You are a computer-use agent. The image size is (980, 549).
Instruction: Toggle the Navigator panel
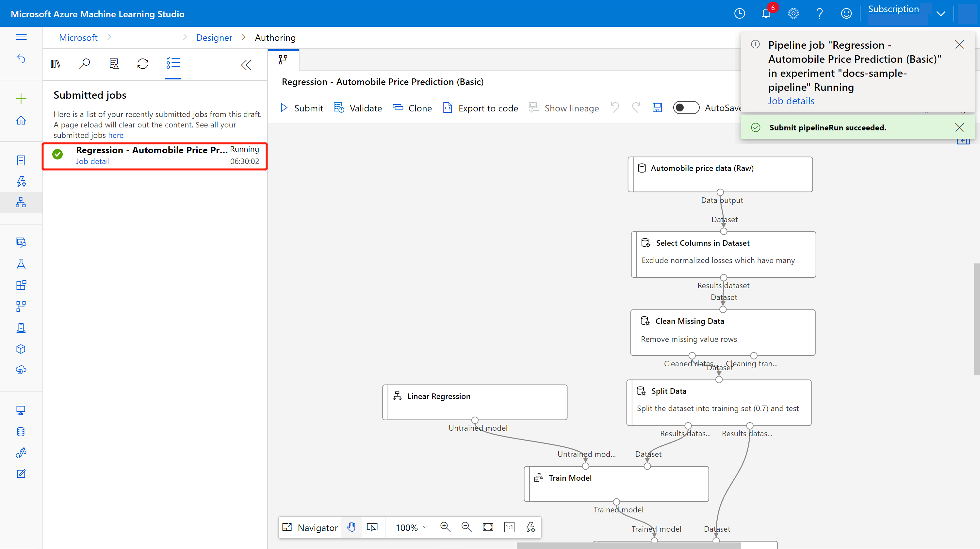pyautogui.click(x=310, y=527)
